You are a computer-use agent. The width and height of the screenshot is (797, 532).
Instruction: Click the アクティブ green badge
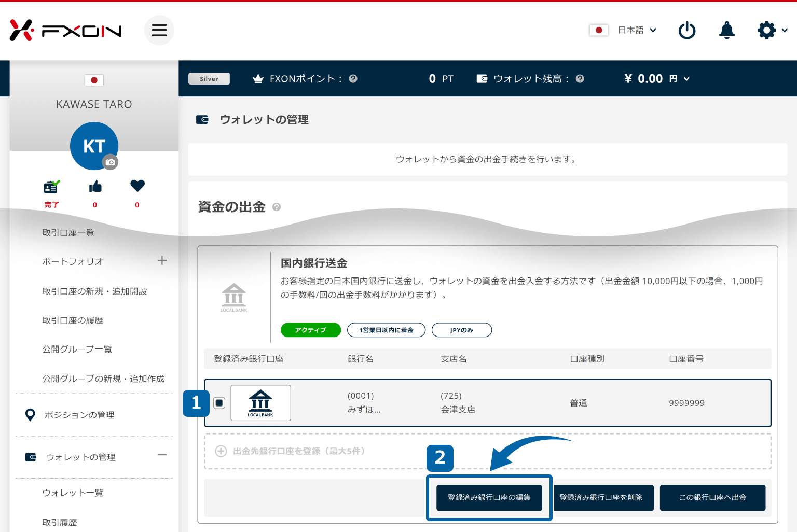(x=311, y=330)
